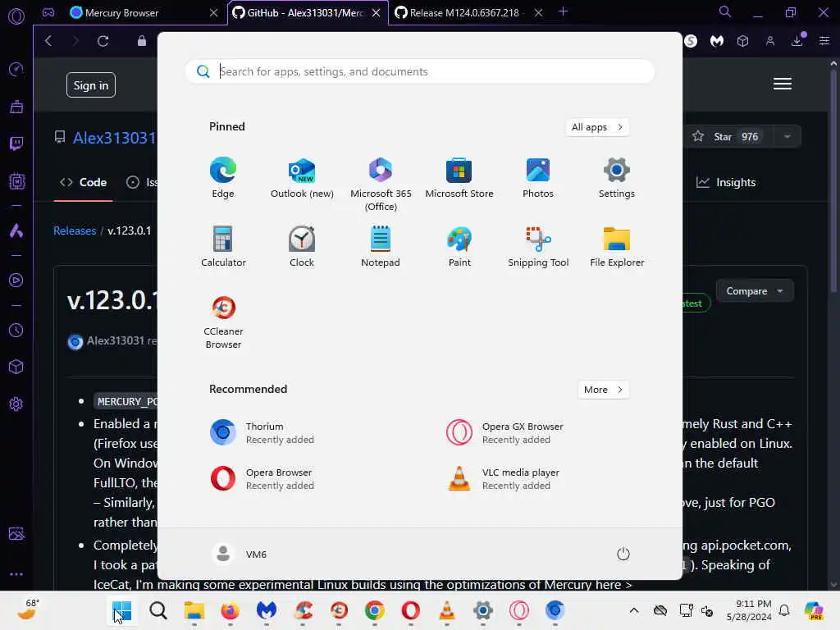This screenshot has width=840, height=630.
Task: Launch Outlook (new) pinned app
Action: point(302,178)
